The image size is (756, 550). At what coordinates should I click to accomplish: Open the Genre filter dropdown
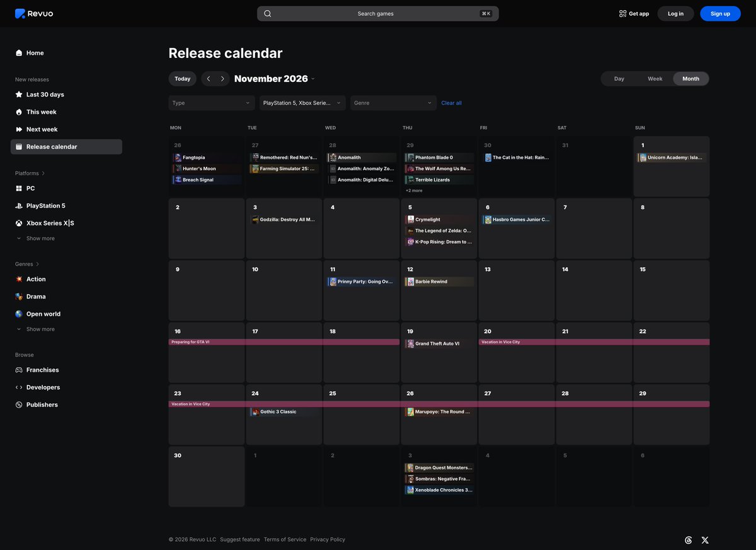tap(393, 103)
